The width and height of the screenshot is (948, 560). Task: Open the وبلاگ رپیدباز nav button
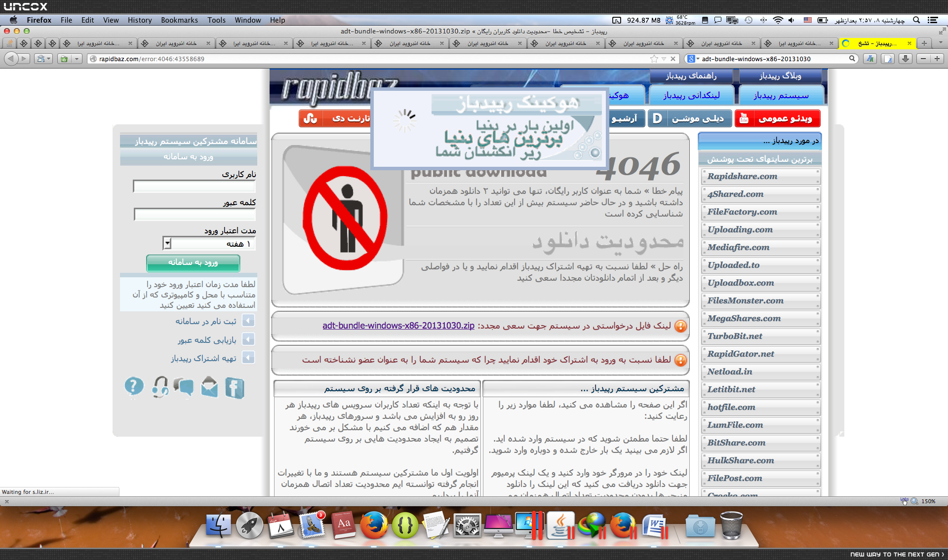tap(780, 76)
